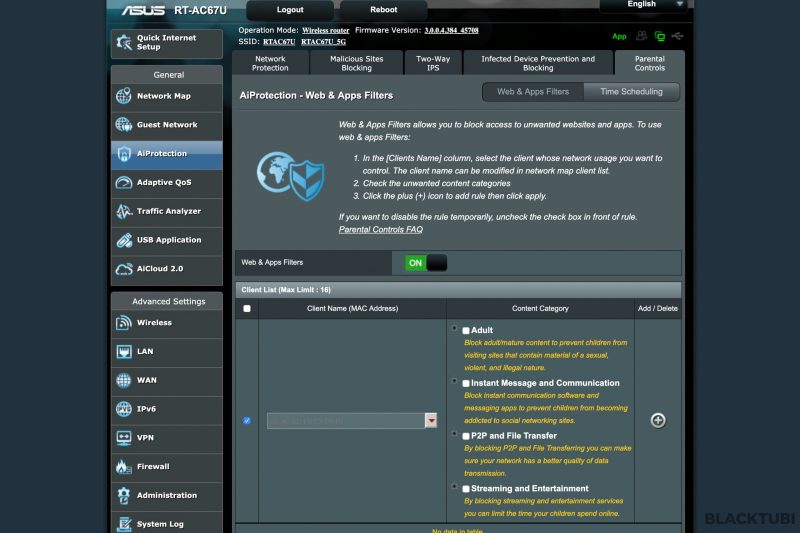Image resolution: width=800 pixels, height=533 pixels.
Task: Click the green App label
Action: 619,36
